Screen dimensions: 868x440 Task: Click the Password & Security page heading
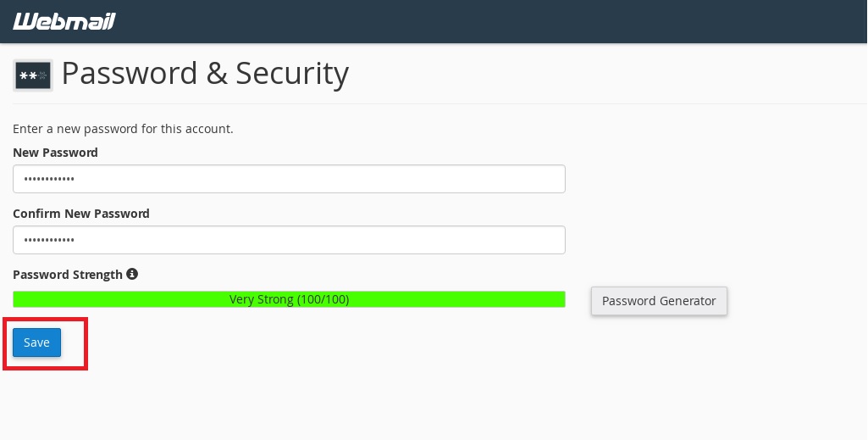[205, 73]
